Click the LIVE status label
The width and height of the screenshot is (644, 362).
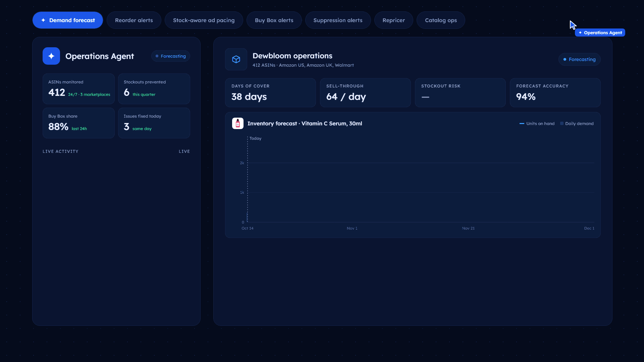184,152
